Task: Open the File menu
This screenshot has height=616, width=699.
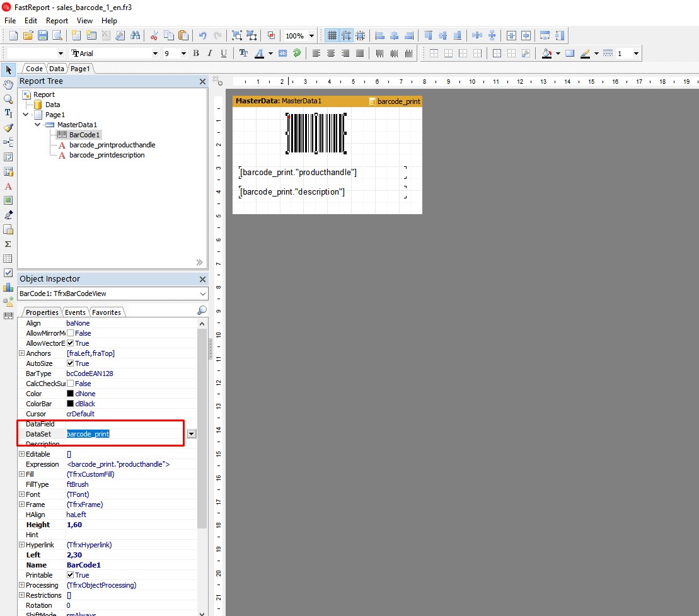Action: (x=10, y=21)
